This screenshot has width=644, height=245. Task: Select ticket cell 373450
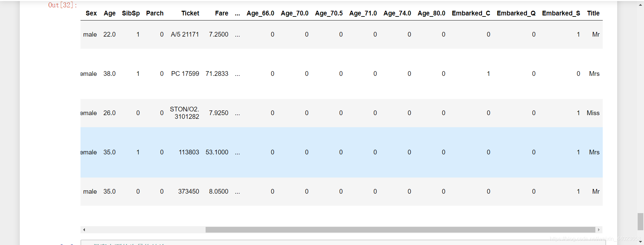[x=189, y=192]
